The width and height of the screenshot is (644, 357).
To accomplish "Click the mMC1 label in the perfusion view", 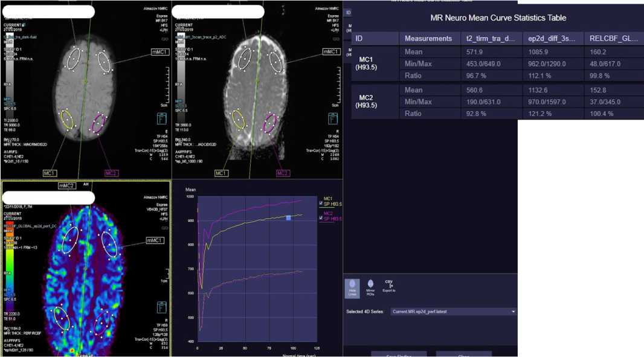I will point(155,240).
